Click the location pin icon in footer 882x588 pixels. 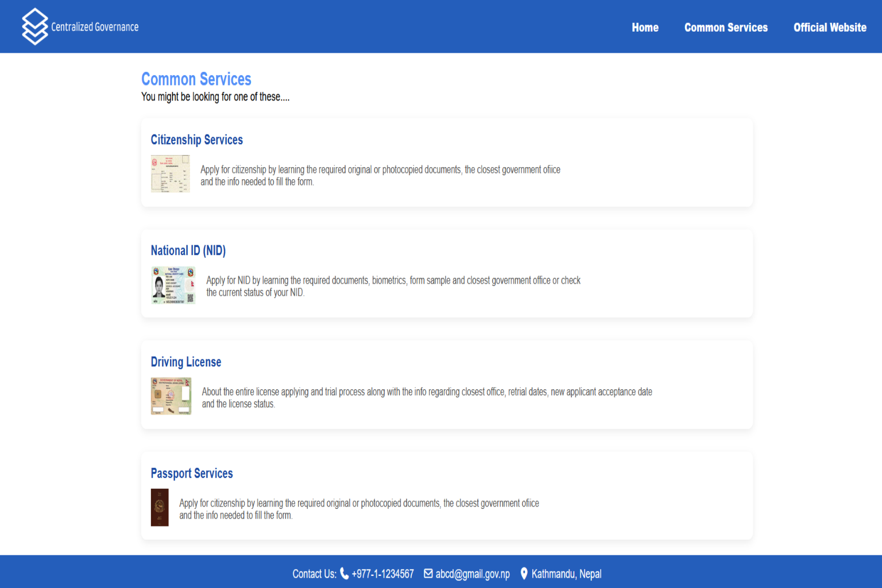[x=524, y=574]
